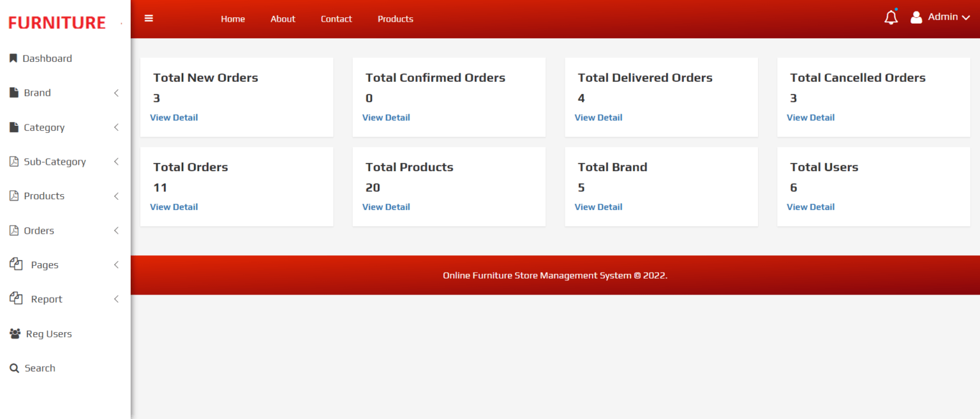Click the Brand sidebar icon

tap(13, 92)
